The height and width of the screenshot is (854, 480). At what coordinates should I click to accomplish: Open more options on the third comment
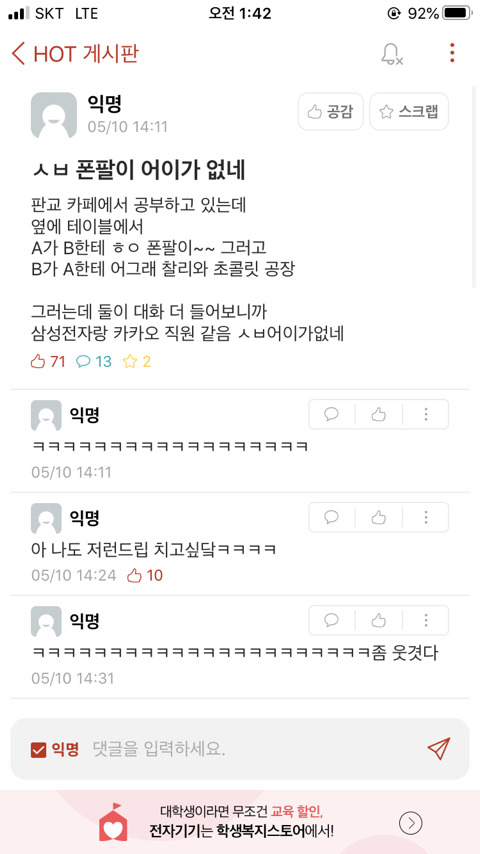426,620
